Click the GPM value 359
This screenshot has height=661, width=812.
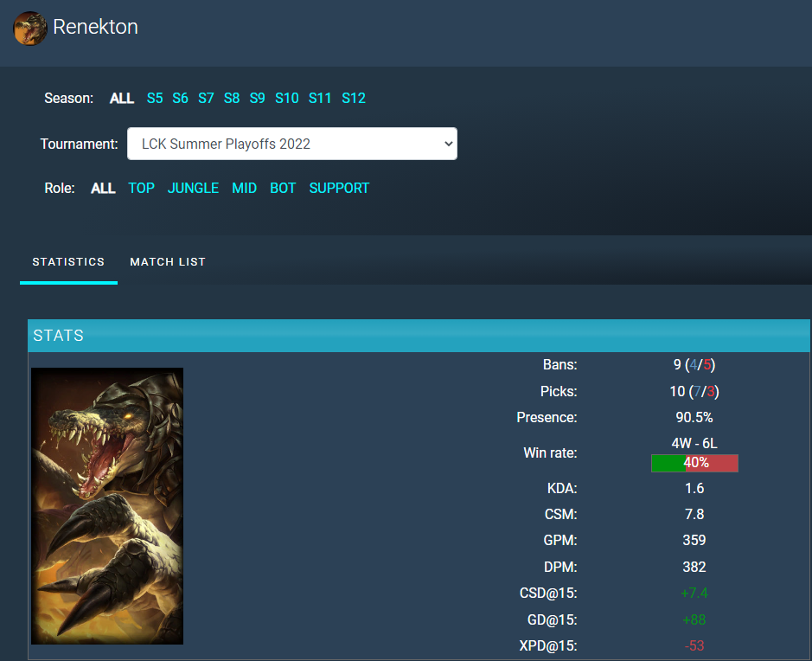click(x=694, y=540)
